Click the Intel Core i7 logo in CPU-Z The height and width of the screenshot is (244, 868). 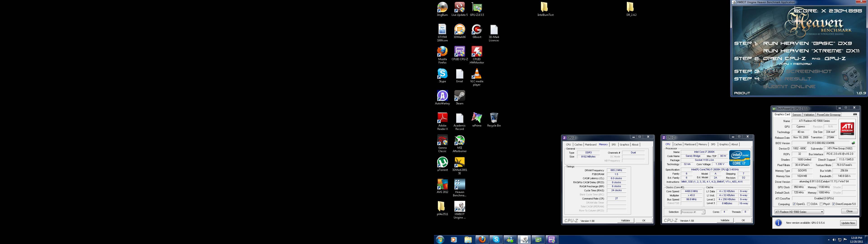click(x=740, y=158)
